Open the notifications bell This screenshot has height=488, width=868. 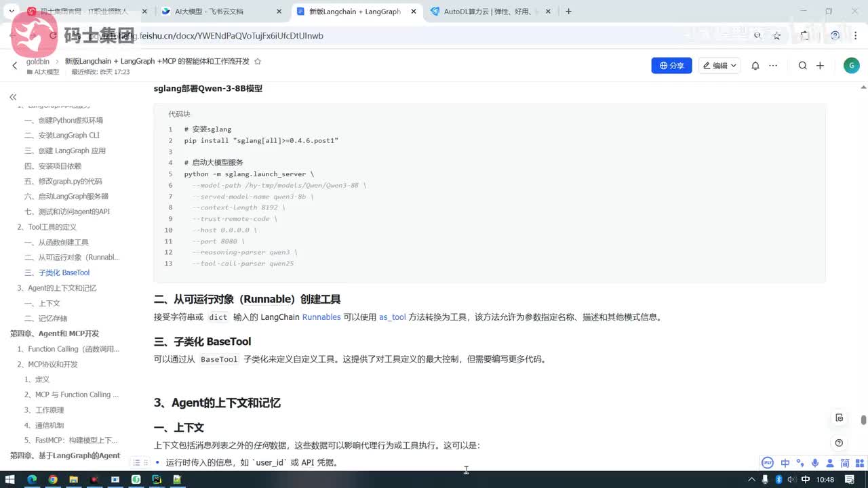755,66
